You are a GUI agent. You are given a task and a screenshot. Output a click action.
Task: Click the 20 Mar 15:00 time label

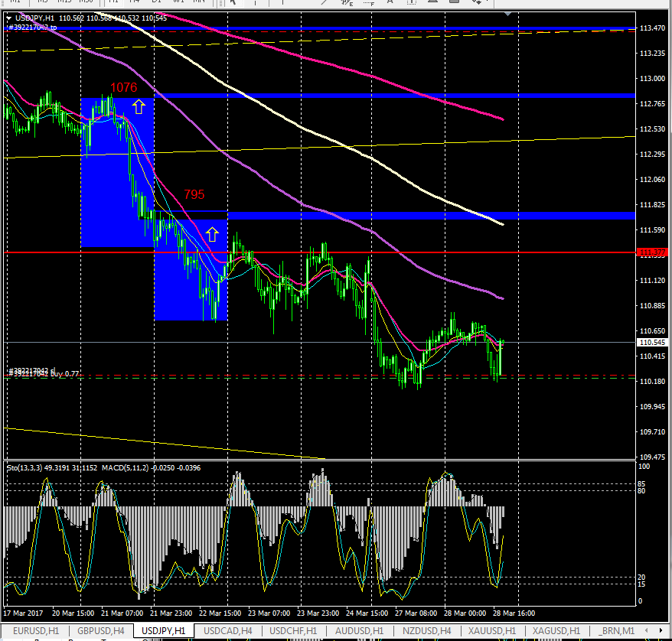point(73,613)
